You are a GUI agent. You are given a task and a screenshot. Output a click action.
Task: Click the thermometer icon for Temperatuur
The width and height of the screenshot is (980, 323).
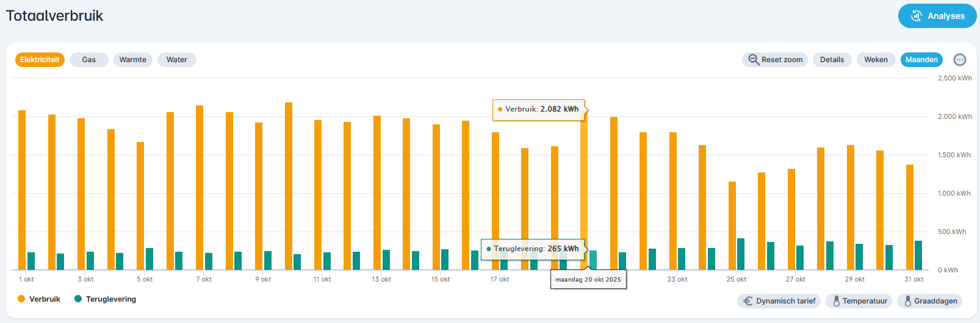coord(836,301)
